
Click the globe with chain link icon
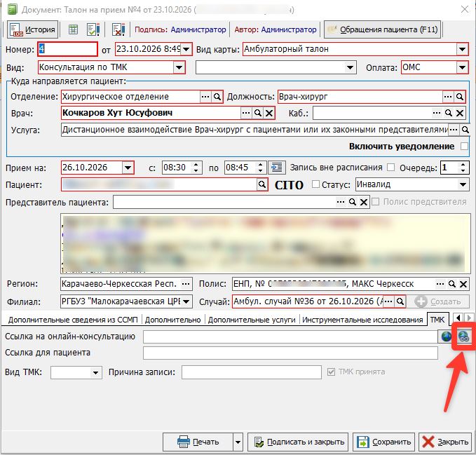[x=463, y=337]
